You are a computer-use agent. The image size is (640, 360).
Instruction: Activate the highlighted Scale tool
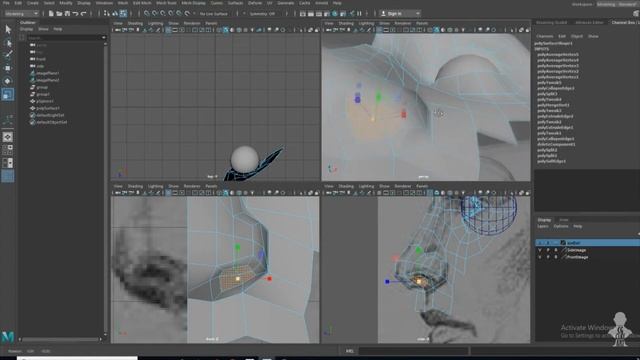[8, 95]
